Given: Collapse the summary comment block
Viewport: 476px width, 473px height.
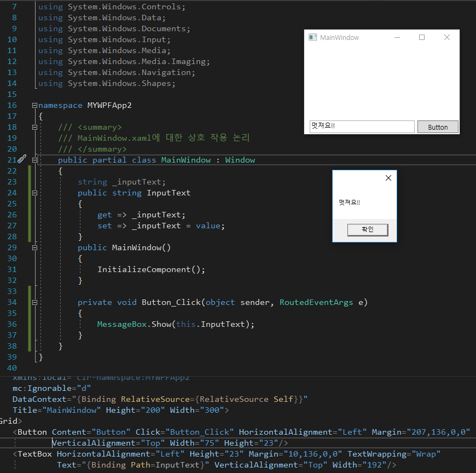Looking at the screenshot, I should 34,127.
